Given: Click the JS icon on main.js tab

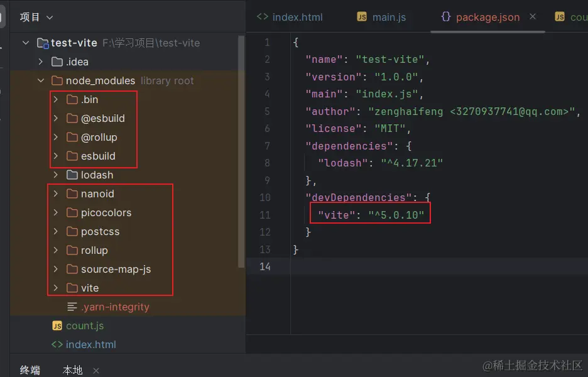Looking at the screenshot, I should pos(362,16).
